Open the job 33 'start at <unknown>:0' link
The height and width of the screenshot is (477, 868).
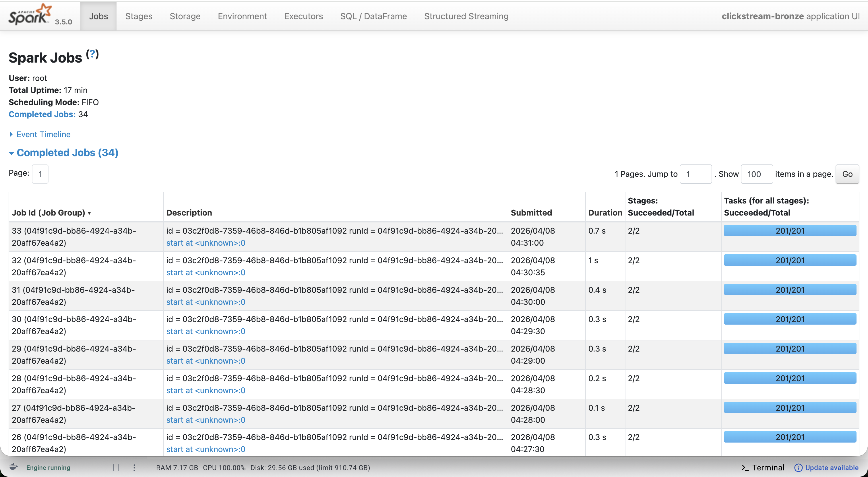206,243
